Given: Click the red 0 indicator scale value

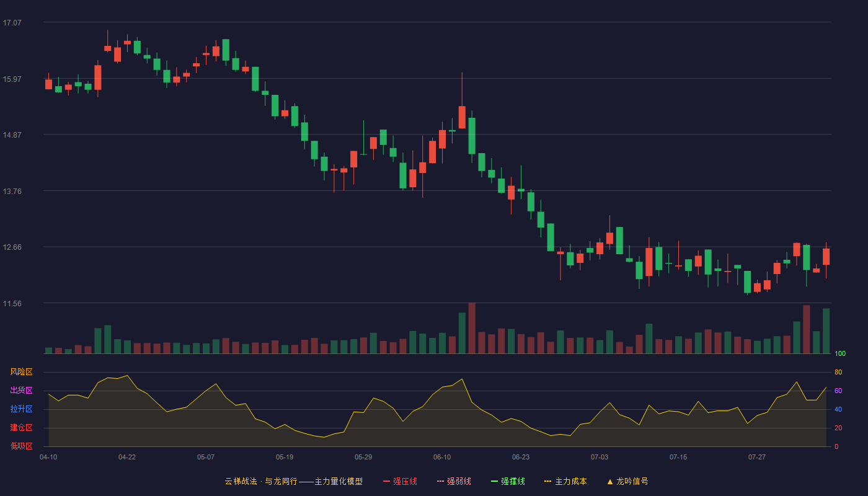Looking at the screenshot, I should coord(836,447).
